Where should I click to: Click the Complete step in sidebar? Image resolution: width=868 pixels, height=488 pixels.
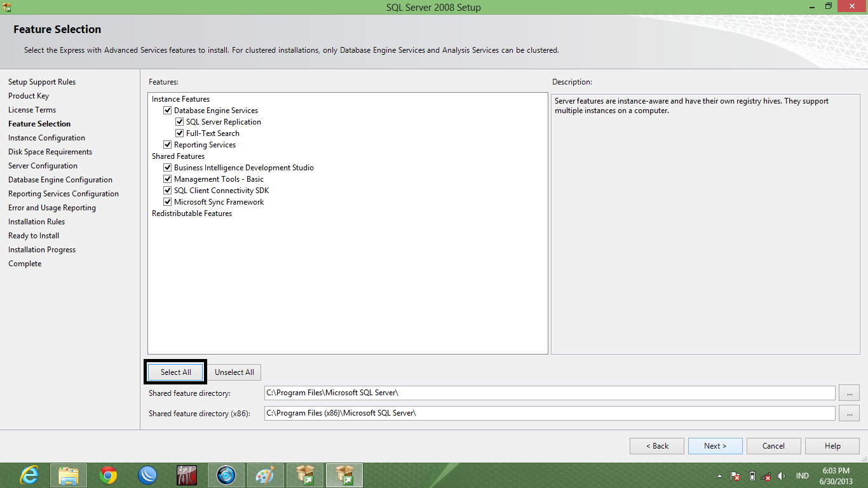click(25, 264)
